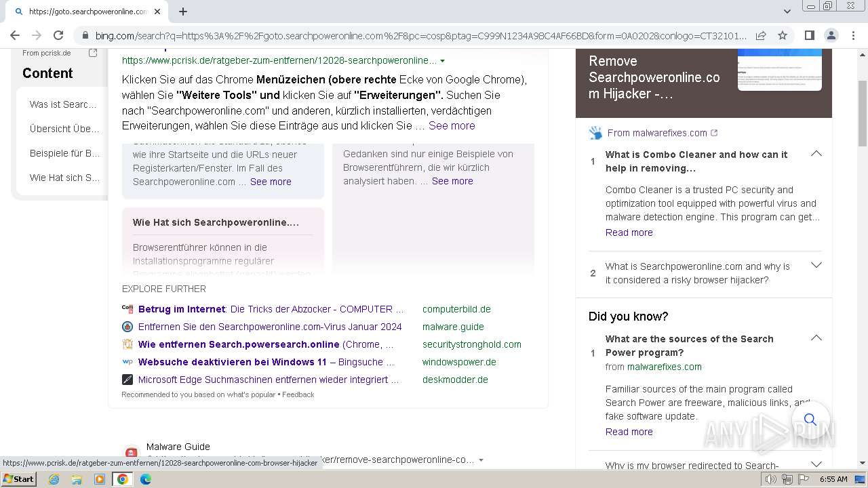
Task: Open Microsoft Edge from taskbar
Action: point(145,479)
